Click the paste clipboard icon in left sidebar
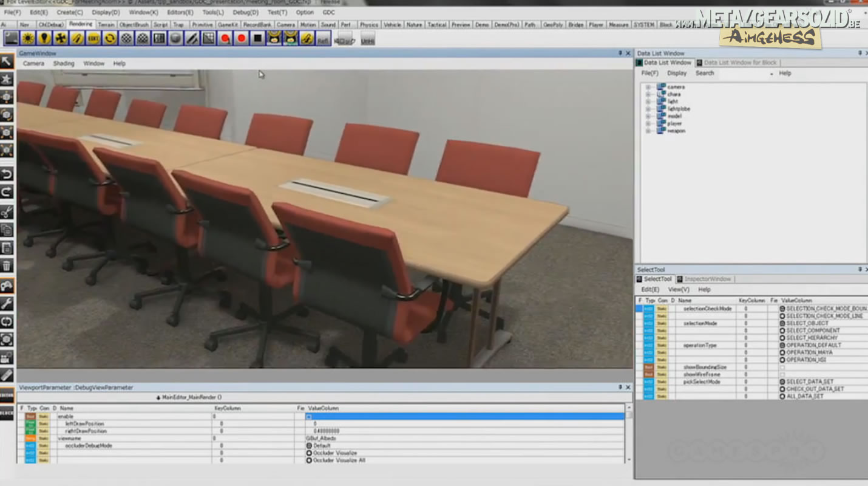Viewport: 868px width, 486px height. [x=7, y=248]
